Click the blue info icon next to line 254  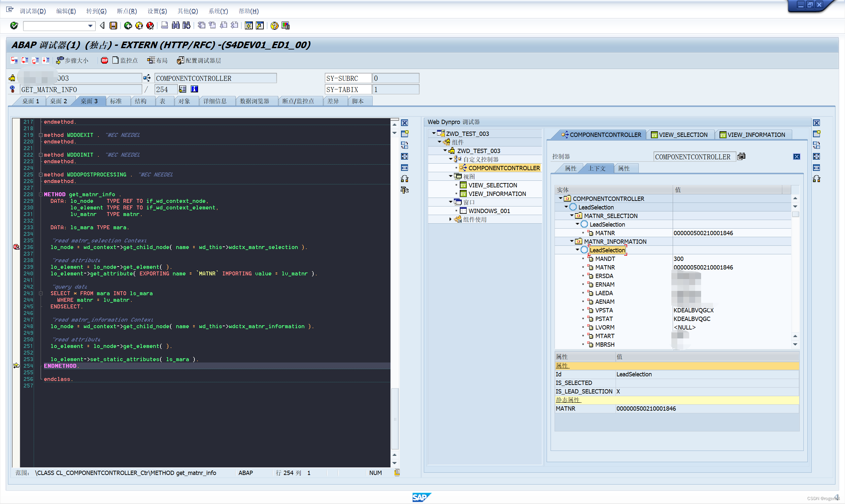[194, 89]
